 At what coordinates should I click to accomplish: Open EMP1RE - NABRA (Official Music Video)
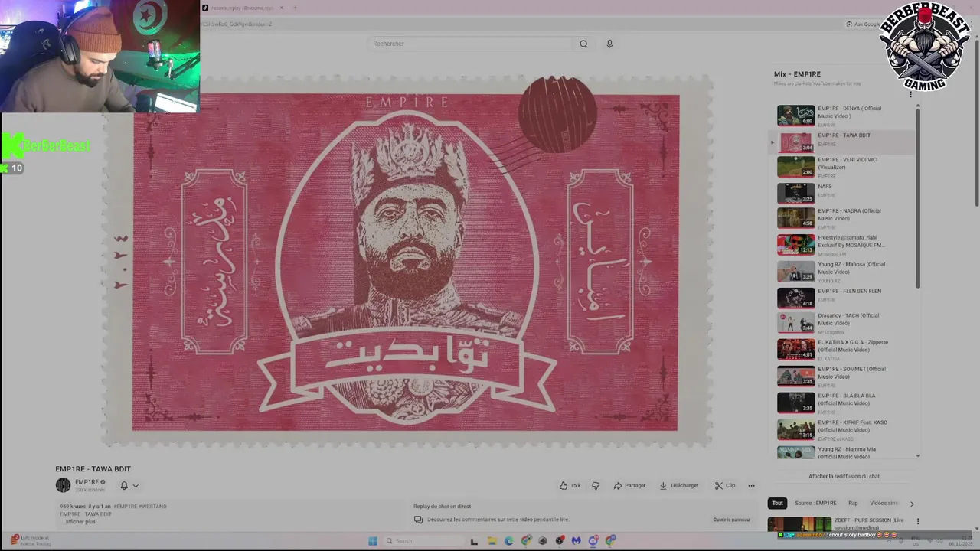[x=844, y=218]
